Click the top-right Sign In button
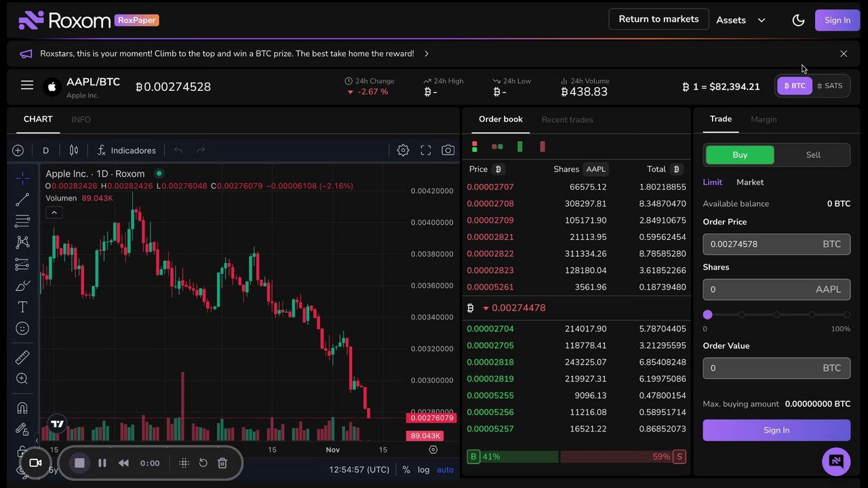The image size is (868, 488). click(837, 20)
